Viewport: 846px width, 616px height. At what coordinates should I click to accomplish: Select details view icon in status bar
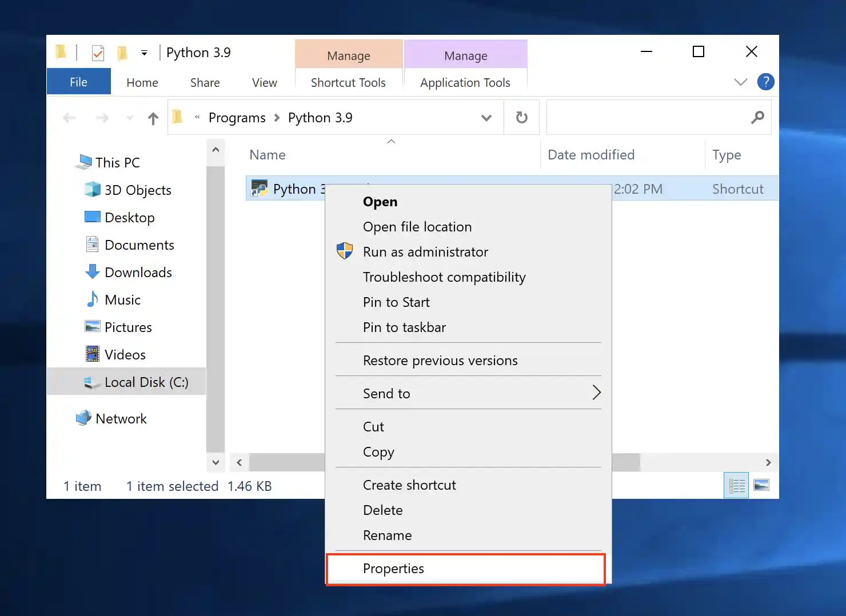click(736, 486)
